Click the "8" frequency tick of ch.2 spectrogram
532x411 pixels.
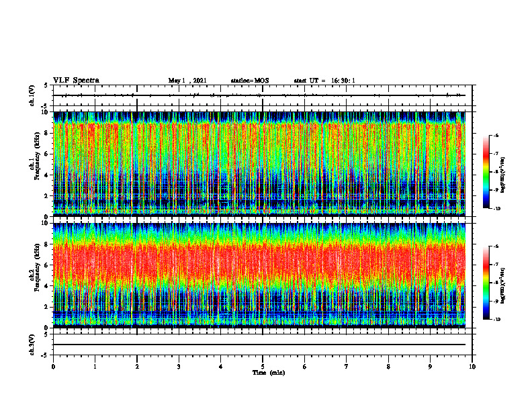[x=47, y=244]
